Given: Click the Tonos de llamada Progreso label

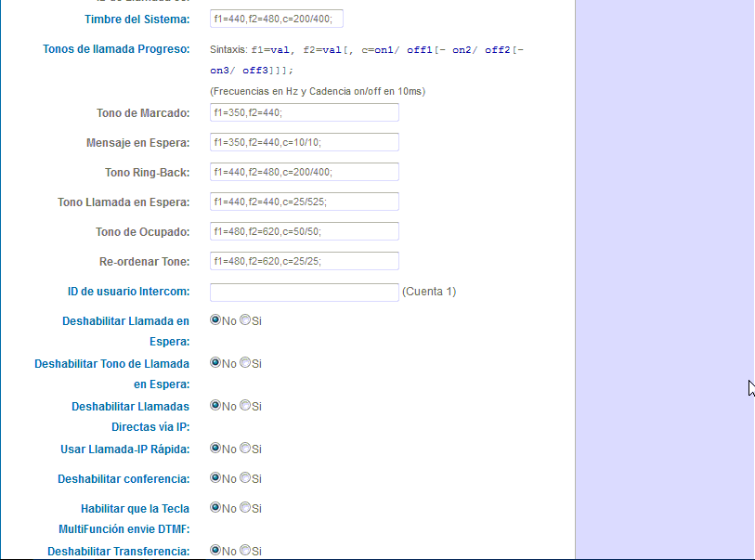Looking at the screenshot, I should (116, 48).
